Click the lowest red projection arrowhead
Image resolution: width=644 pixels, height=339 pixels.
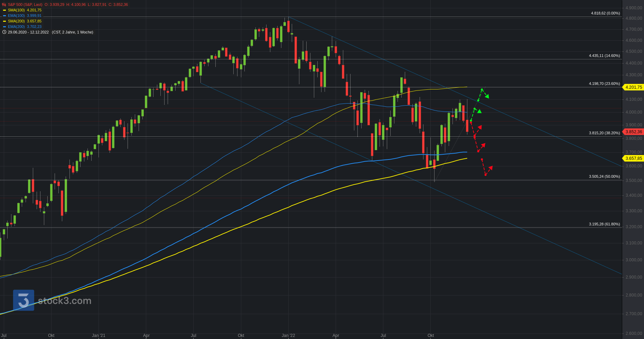(x=490, y=168)
